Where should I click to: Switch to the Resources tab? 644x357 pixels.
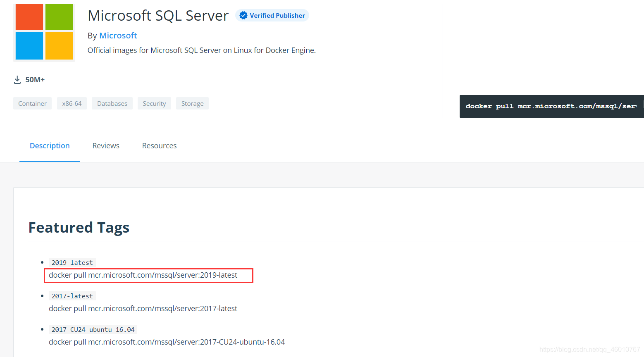[x=159, y=146]
